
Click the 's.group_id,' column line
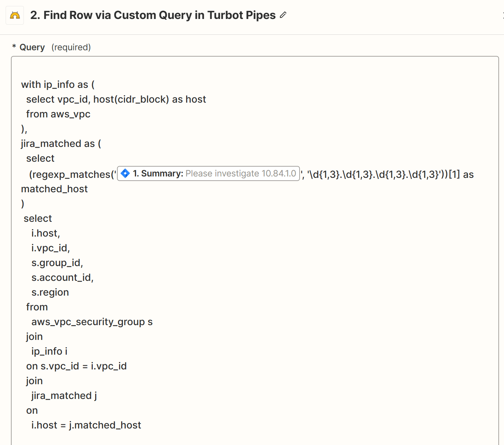click(57, 263)
